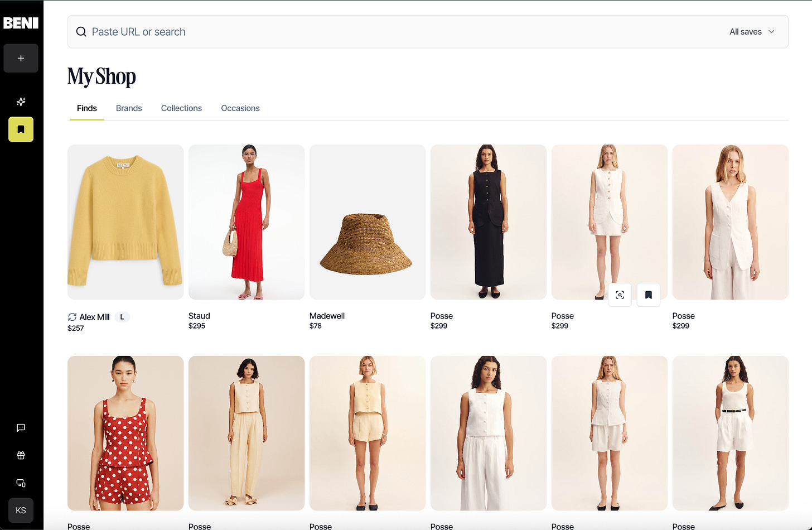Open the Madewell straw hat image
Screen dimensions: 812x530
[368, 222]
